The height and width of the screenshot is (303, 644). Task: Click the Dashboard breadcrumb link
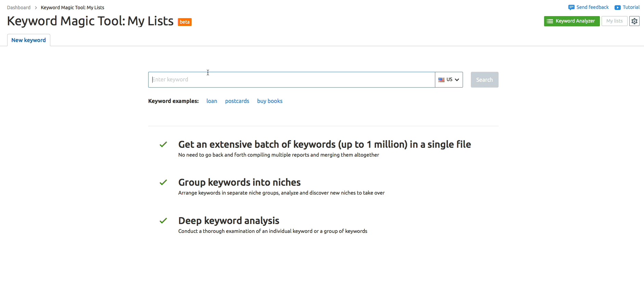19,8
